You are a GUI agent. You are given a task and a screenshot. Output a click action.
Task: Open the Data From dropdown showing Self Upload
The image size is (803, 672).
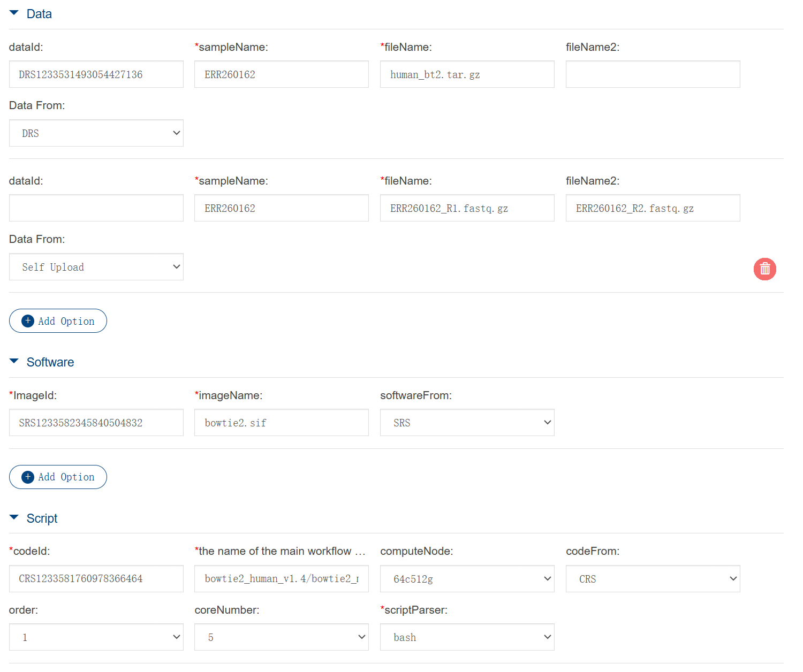click(96, 267)
